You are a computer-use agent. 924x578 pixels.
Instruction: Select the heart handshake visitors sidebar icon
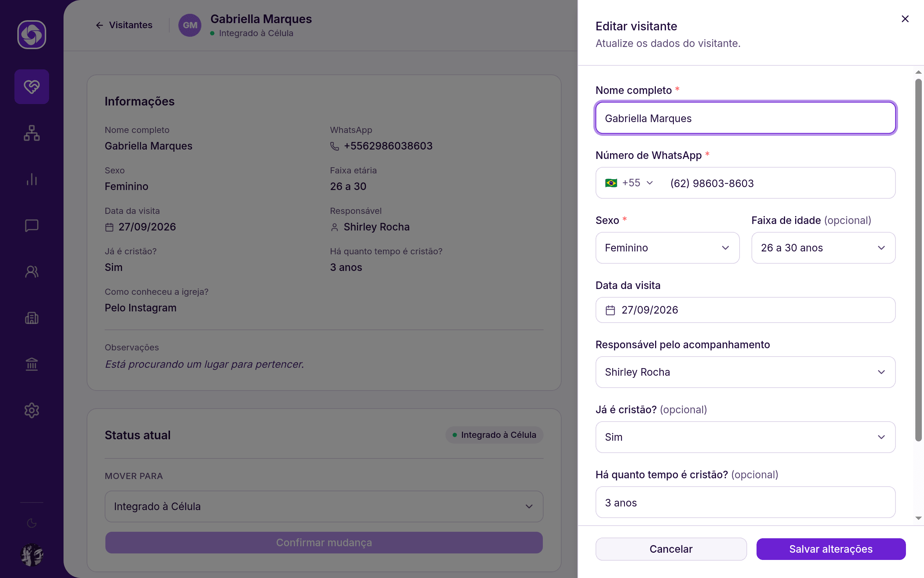pos(32,87)
